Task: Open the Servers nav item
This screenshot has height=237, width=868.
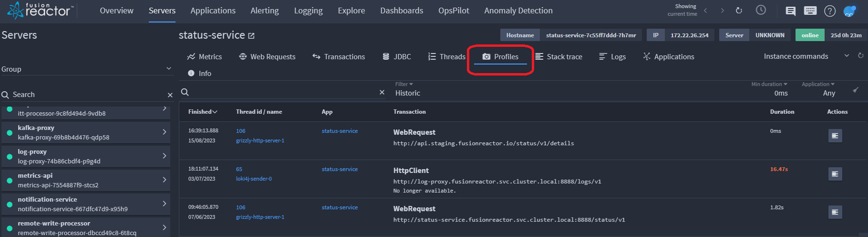Action: (x=162, y=11)
